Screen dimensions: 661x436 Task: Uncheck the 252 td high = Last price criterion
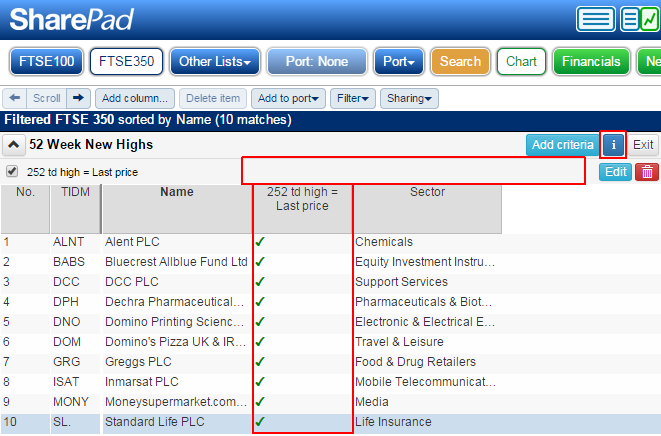point(12,171)
